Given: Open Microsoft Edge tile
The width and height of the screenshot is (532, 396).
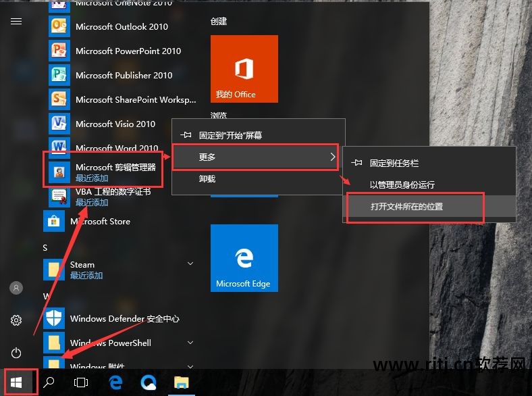Looking at the screenshot, I should 244,257.
